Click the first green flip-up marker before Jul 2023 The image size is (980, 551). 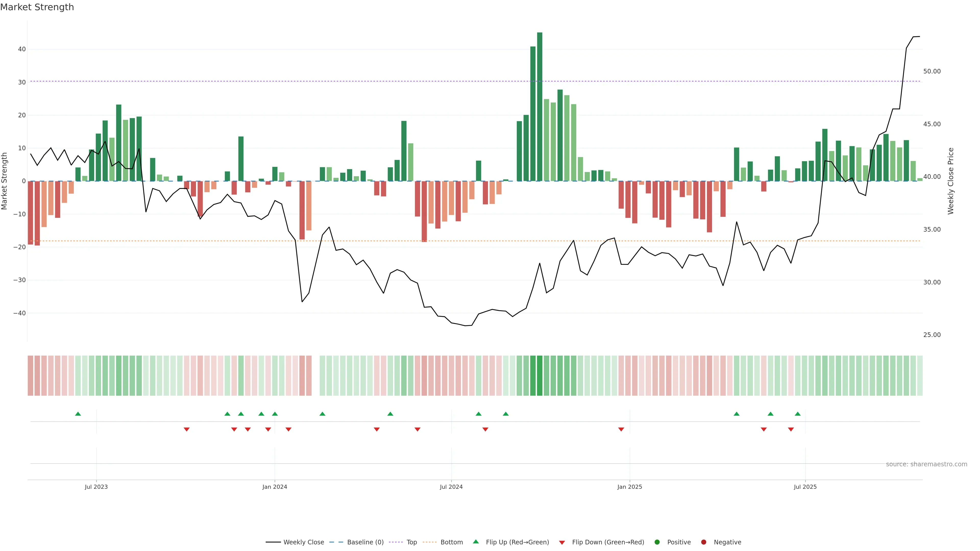[78, 414]
